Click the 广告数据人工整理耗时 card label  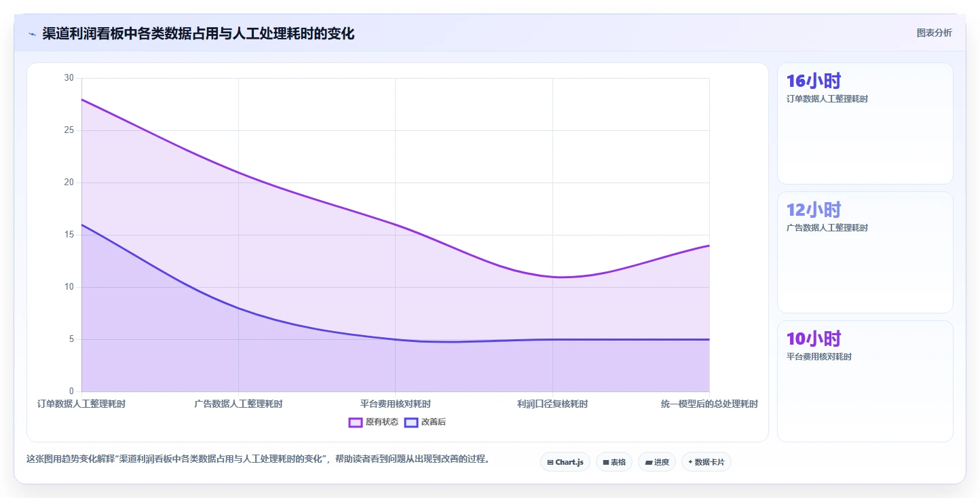(827, 228)
